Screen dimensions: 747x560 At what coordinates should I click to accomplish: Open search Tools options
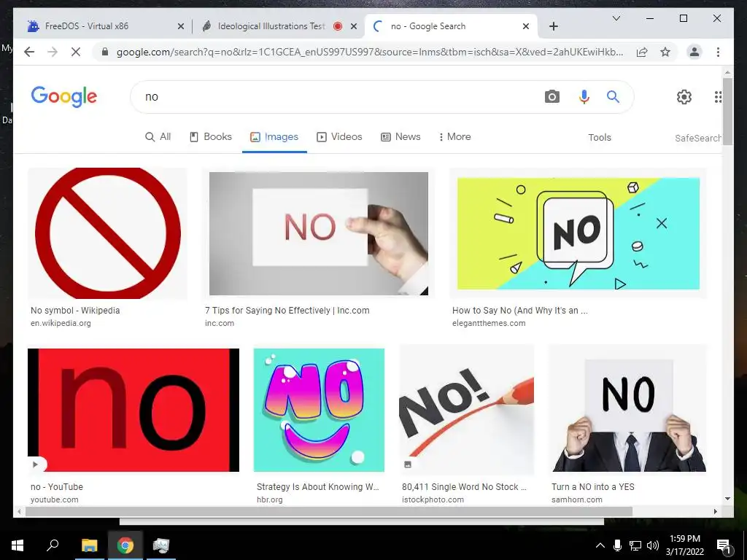point(600,138)
